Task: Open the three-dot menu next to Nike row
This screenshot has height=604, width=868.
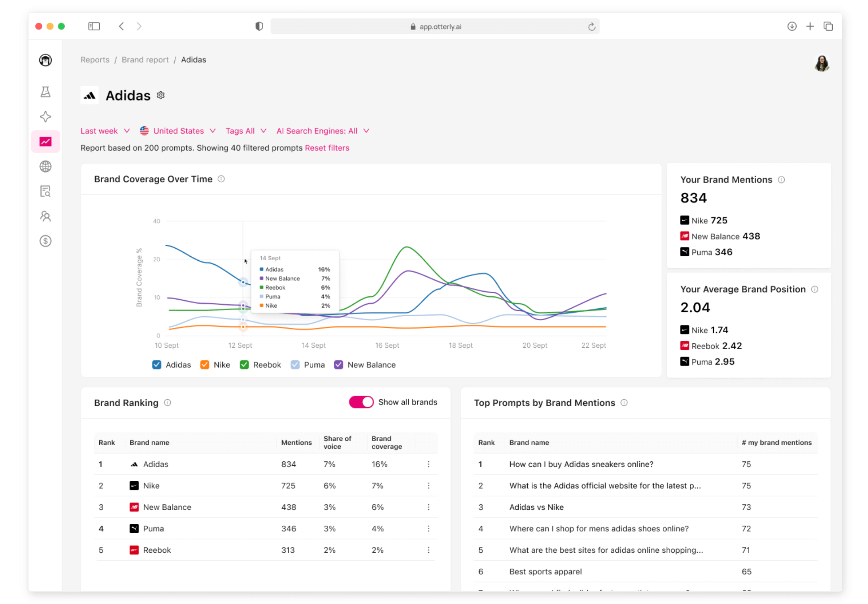Action: tap(428, 485)
